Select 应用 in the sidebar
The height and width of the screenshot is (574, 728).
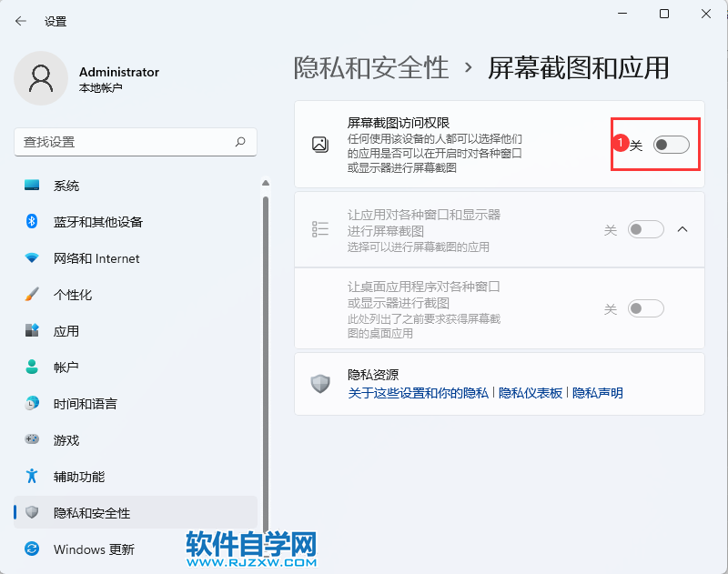pos(66,331)
